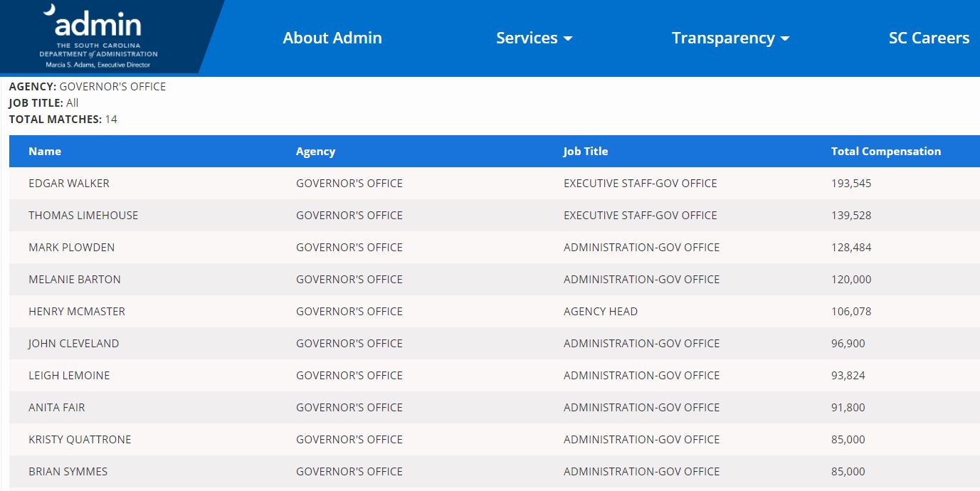Click the JOB TITLE: All filter text
Image resolution: width=980 pixels, height=491 pixels.
(x=43, y=102)
